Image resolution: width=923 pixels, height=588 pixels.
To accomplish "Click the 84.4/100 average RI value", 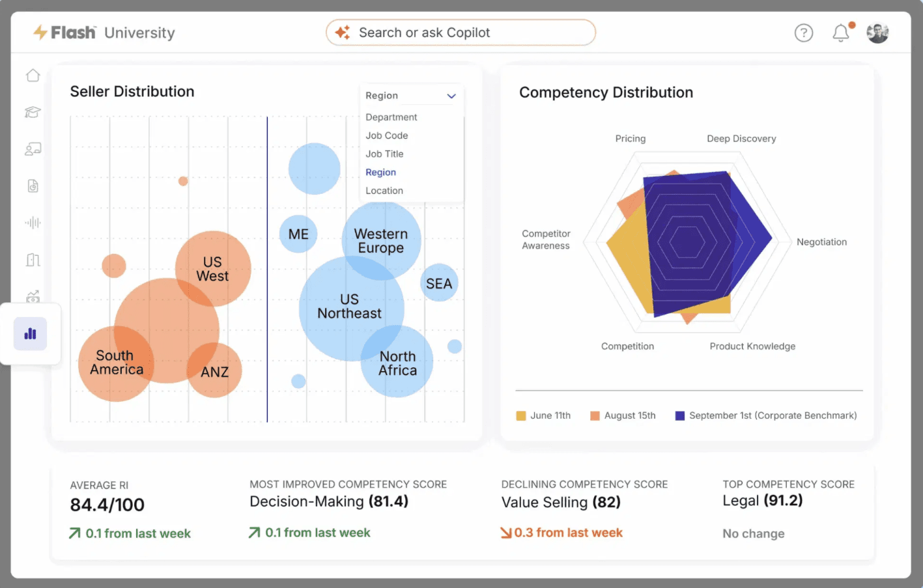I will [x=107, y=505].
